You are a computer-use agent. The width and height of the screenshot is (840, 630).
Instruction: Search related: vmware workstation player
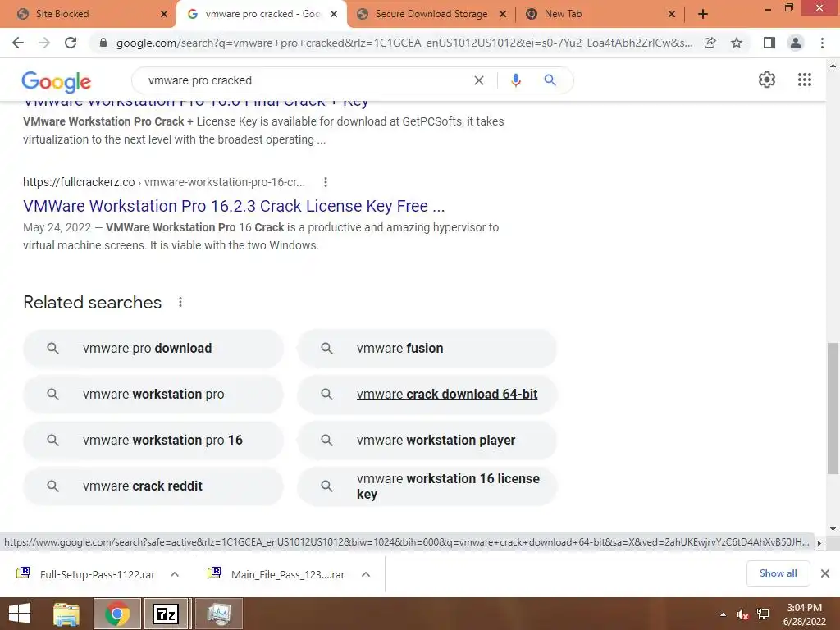click(x=427, y=441)
